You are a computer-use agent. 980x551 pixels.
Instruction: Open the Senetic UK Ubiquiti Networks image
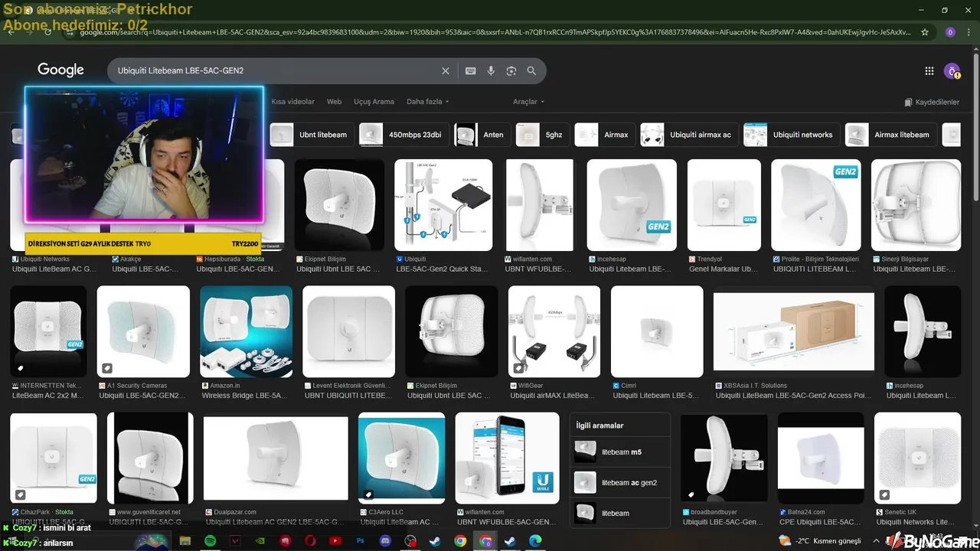(917, 458)
